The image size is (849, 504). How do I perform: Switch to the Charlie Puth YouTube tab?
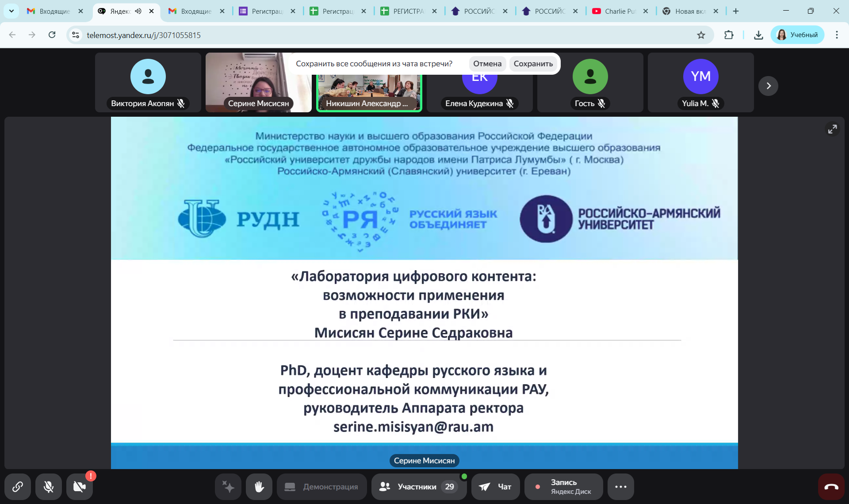(618, 11)
